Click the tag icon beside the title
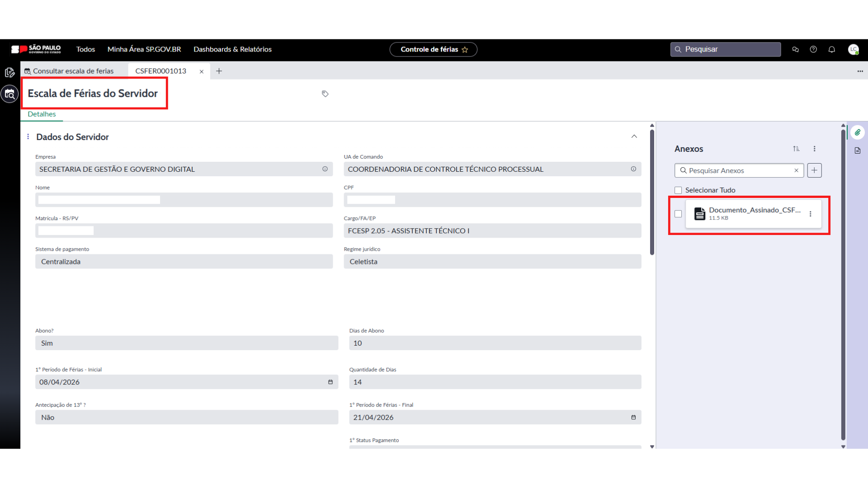This screenshot has width=868, height=488. point(325,94)
